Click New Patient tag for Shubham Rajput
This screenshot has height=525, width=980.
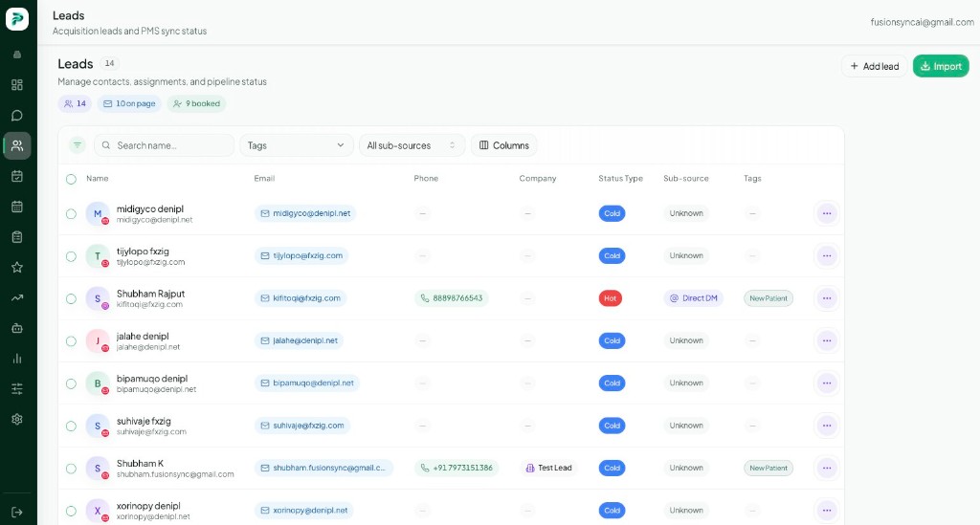[768, 298]
